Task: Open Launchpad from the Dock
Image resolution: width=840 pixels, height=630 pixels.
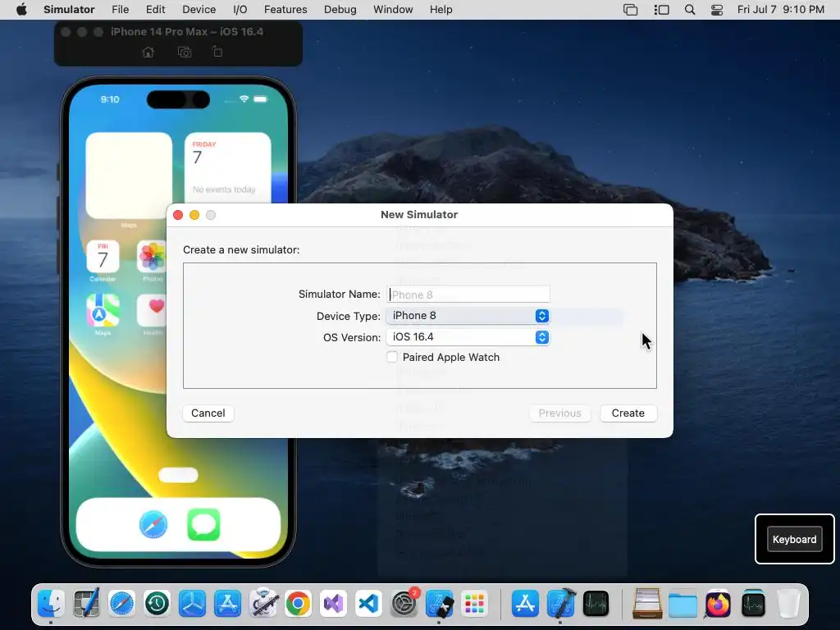Action: (475, 604)
